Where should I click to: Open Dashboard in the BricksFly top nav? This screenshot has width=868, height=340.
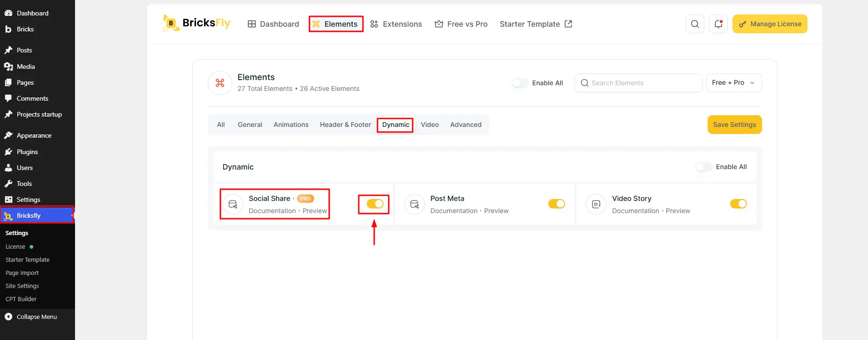pos(273,24)
